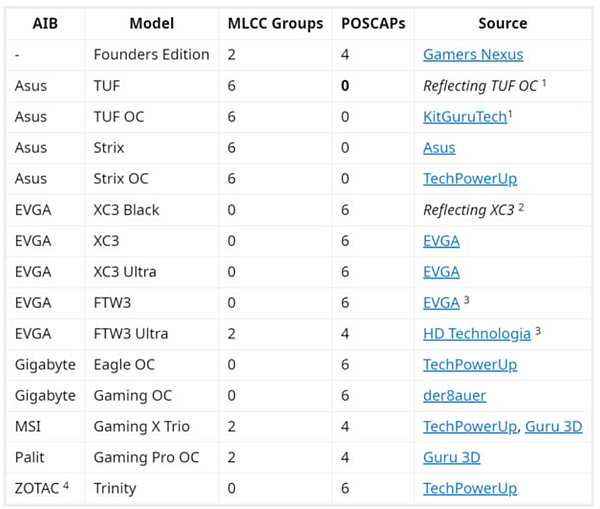
Task: Click TechPowerUp link for Eagle OC
Action: (469, 365)
